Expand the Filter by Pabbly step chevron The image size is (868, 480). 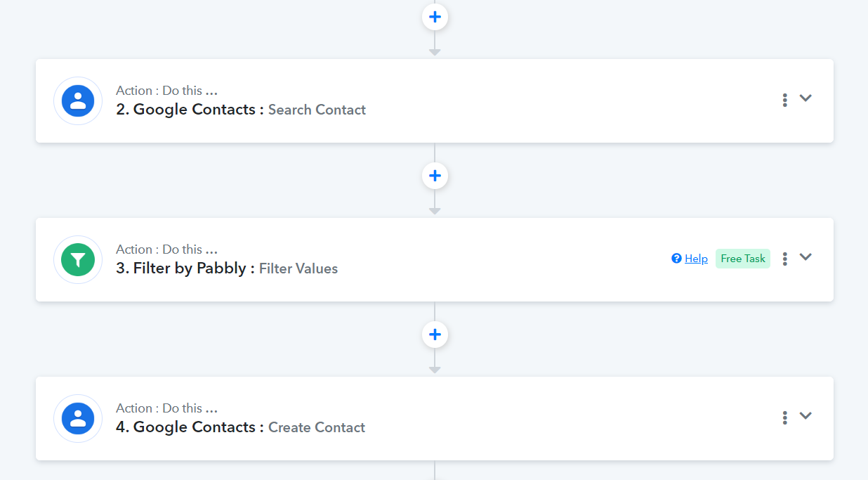pyautogui.click(x=805, y=257)
